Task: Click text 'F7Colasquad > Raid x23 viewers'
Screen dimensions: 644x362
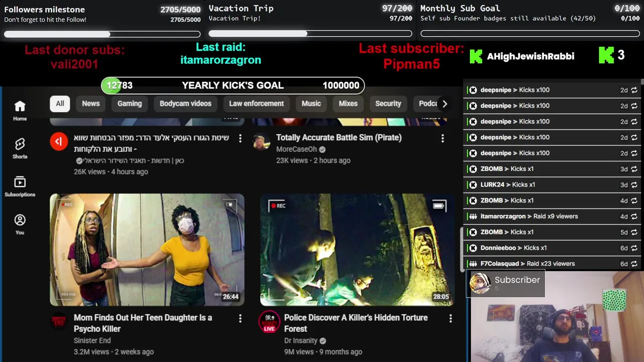Action: (528, 263)
